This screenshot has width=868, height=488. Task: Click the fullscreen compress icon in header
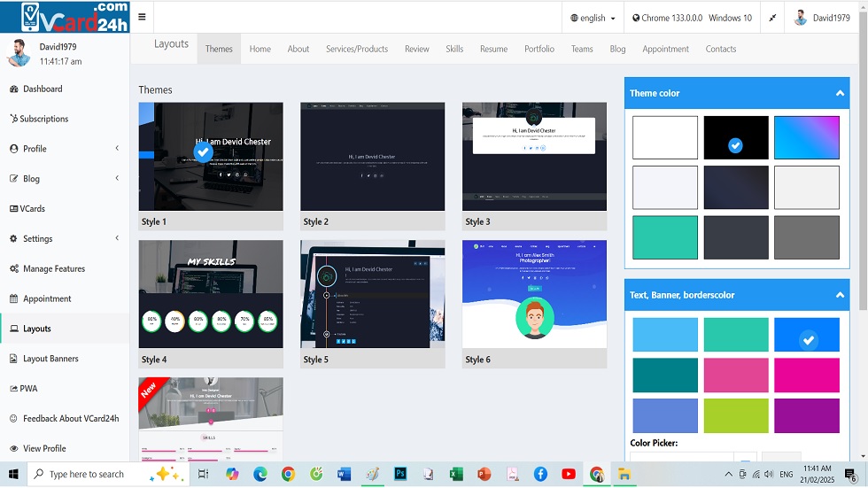pos(772,18)
